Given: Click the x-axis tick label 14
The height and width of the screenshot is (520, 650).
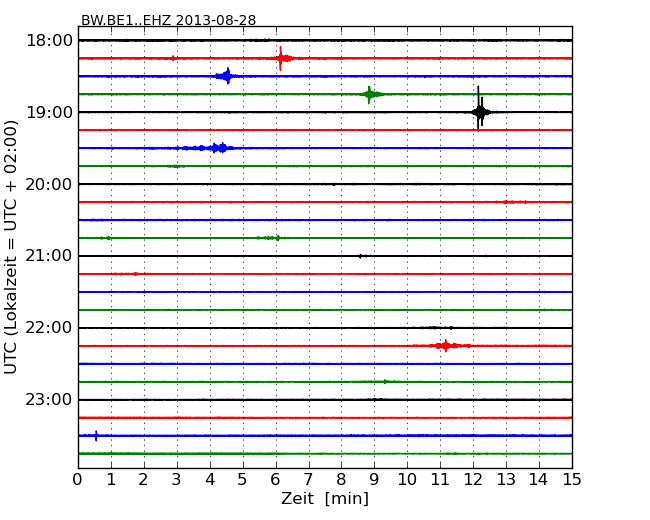Looking at the screenshot, I should [x=539, y=480].
